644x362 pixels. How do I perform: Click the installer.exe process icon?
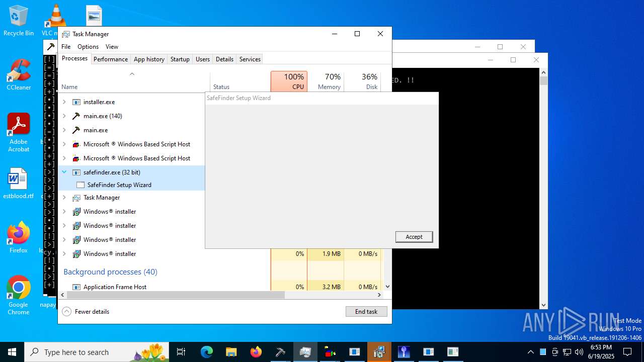[x=76, y=102]
